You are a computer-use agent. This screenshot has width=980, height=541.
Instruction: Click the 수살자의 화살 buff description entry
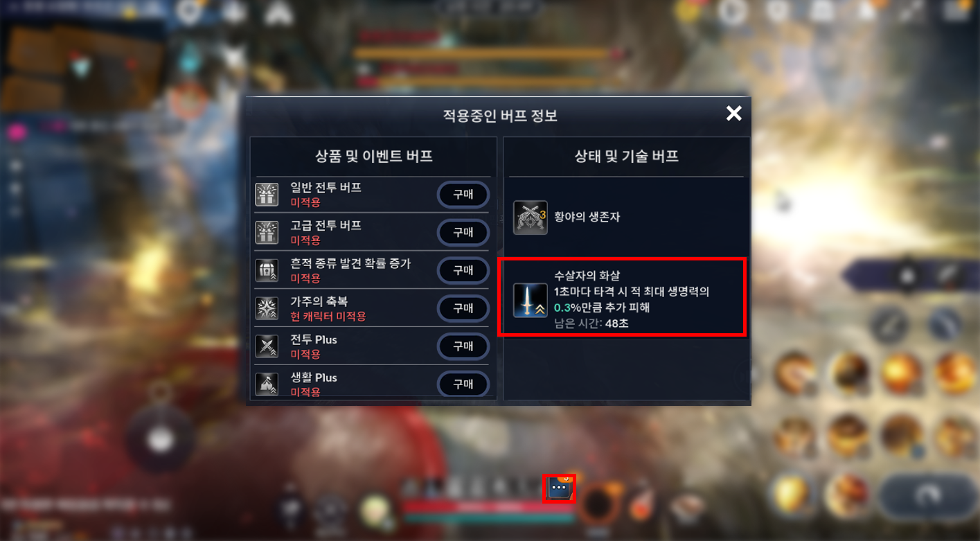coord(622,296)
